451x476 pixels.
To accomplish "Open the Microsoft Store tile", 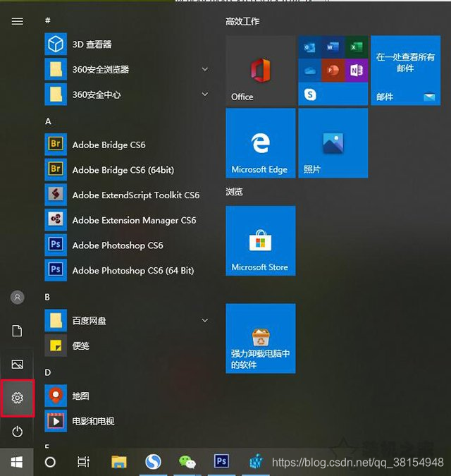I will click(261, 240).
